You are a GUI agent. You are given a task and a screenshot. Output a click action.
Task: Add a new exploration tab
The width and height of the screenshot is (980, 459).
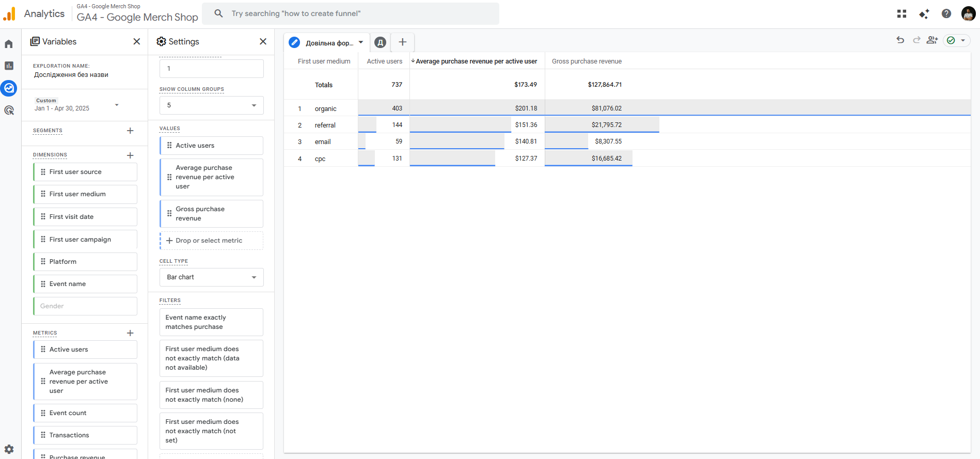pyautogui.click(x=403, y=42)
